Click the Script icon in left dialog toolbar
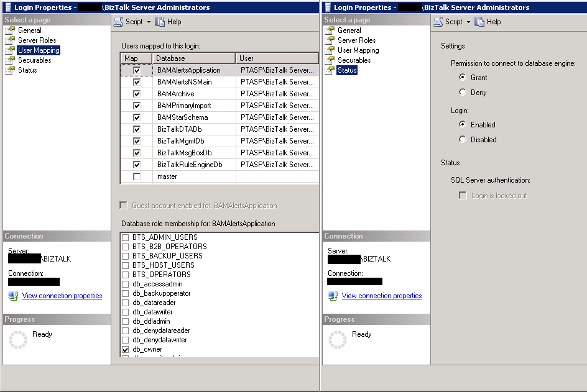Viewport: 587px width, 392px height. (x=118, y=22)
